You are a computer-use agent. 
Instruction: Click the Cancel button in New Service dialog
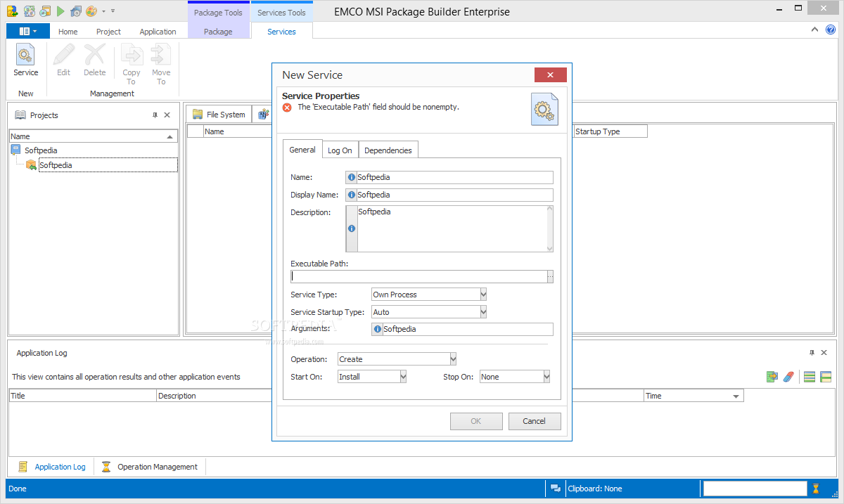535,421
